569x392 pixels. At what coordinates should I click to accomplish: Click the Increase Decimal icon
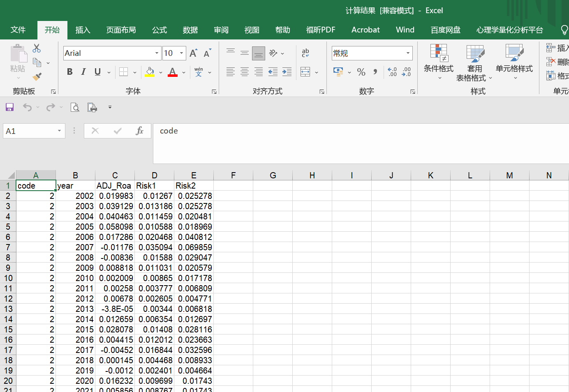[x=392, y=72]
